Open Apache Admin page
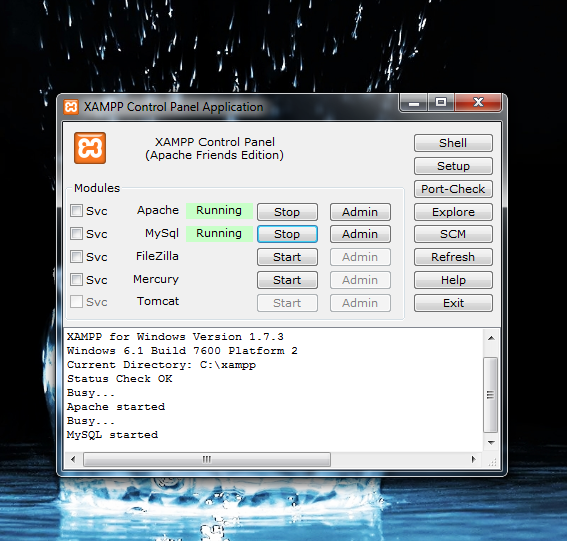The image size is (567, 541). tap(360, 212)
